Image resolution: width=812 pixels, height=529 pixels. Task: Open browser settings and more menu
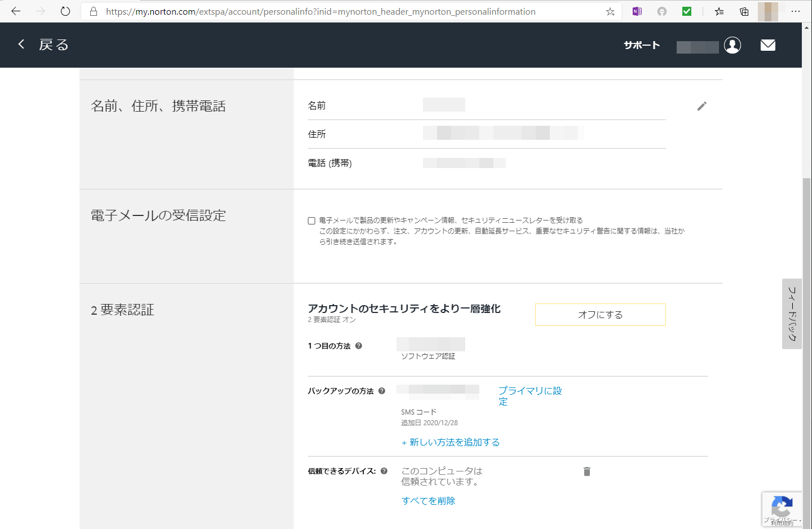point(796,11)
